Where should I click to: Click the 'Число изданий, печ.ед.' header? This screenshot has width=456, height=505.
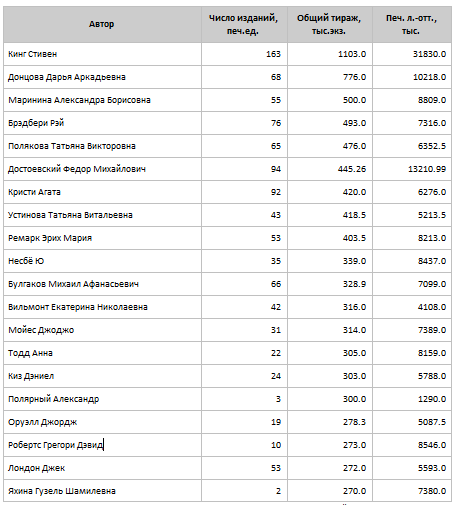244,24
